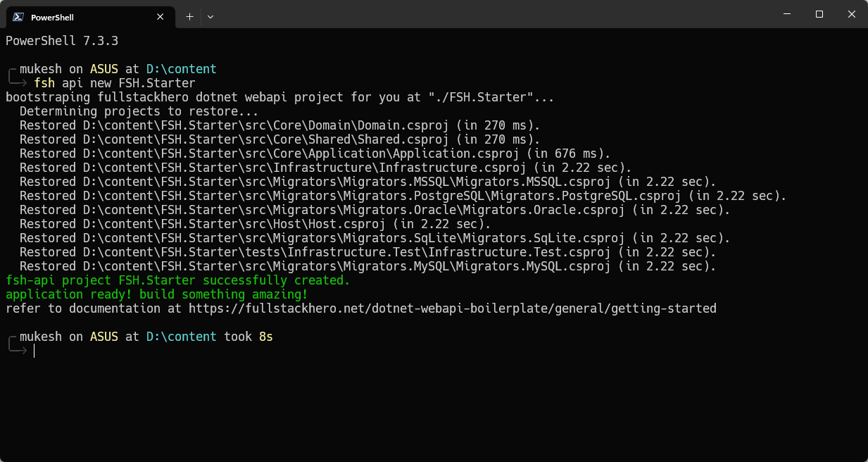Click empty title bar area beside the tab dropdown

[493, 15]
